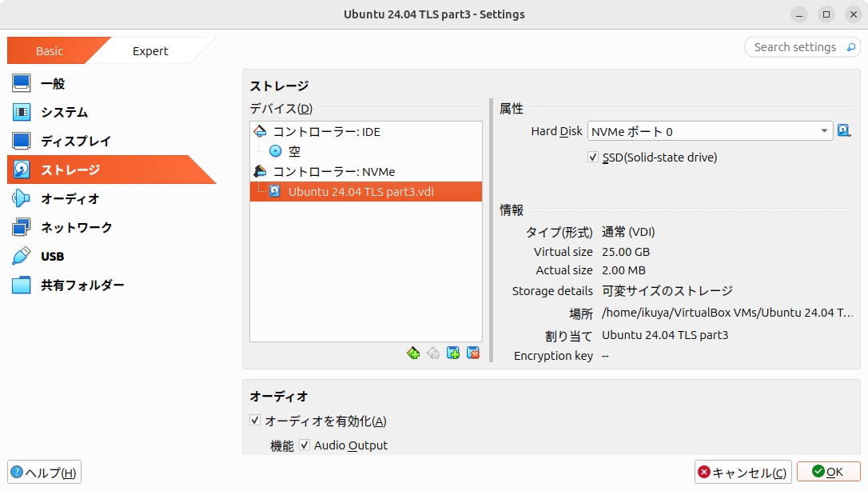The image size is (868, 491).
Task: Click the greyed-out remove controller icon
Action: 433,353
